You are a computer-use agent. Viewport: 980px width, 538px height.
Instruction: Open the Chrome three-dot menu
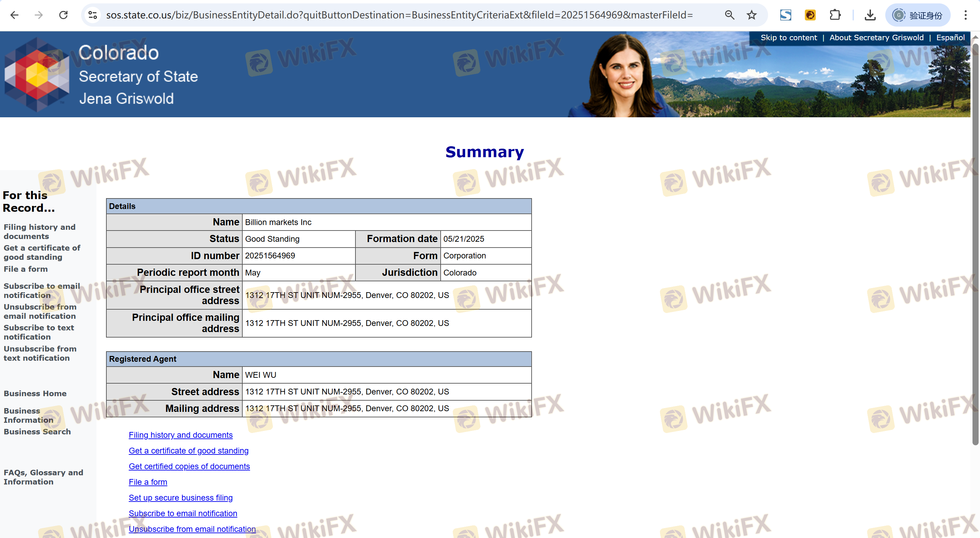965,15
